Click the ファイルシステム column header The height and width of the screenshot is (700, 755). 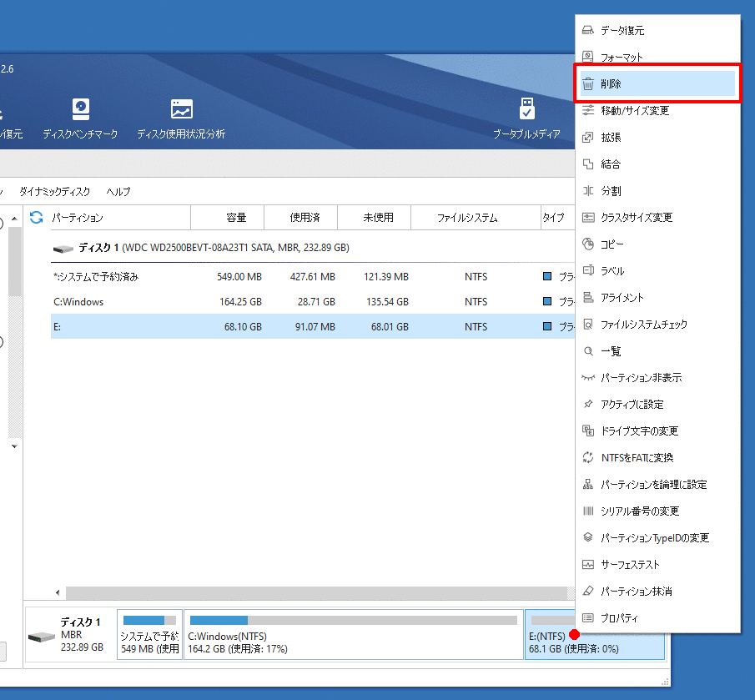[467, 218]
